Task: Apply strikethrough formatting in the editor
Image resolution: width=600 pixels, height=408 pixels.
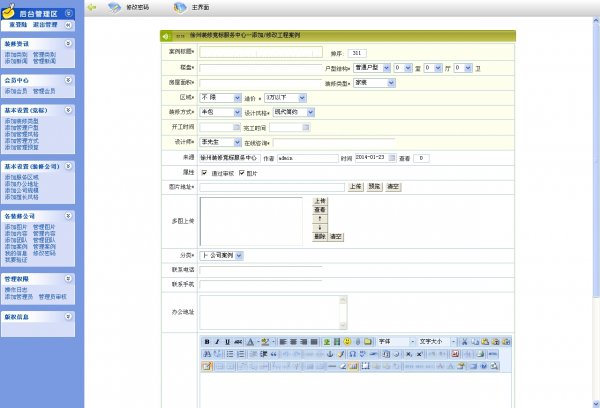Action: coord(238,342)
